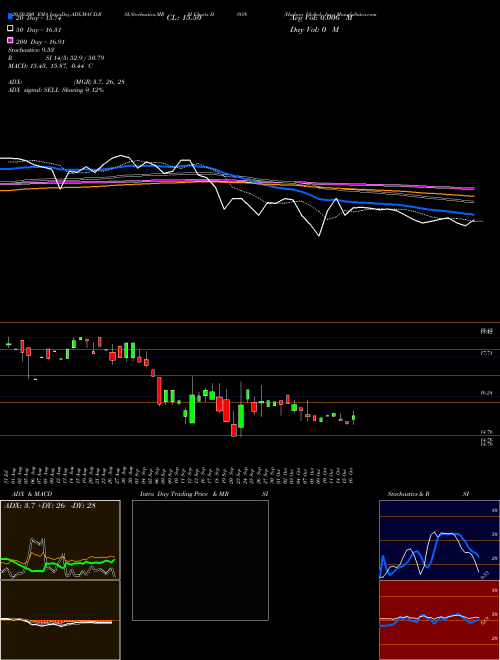500x660 pixels.
Task: Click the 'Avg Vol: 0.006 M' label
Action: 321,18
